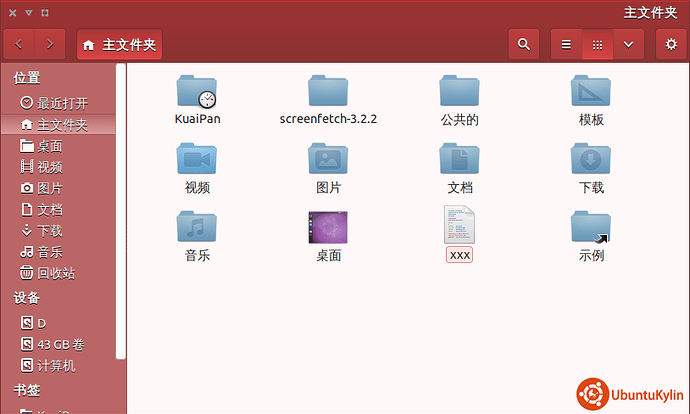The image size is (690, 414).
Task: Select 图片 in the sidebar
Action: click(x=58, y=188)
